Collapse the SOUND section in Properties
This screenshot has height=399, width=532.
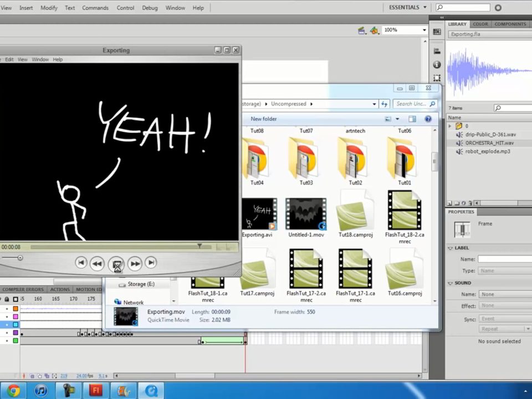coord(451,283)
